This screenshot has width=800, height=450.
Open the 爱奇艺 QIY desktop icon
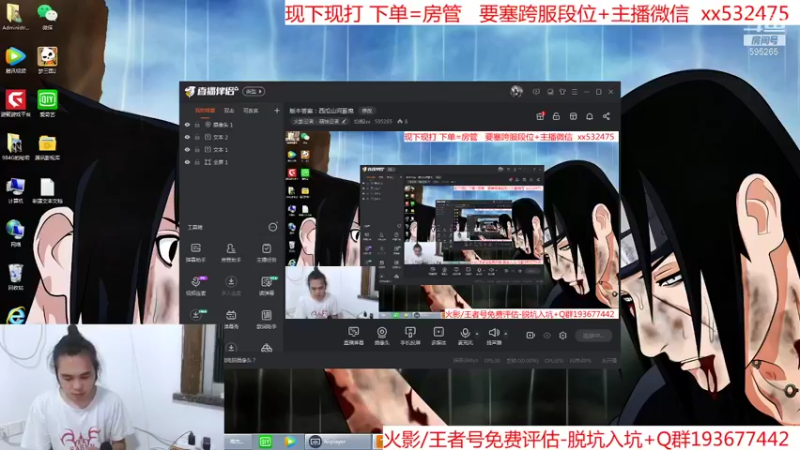[47, 103]
